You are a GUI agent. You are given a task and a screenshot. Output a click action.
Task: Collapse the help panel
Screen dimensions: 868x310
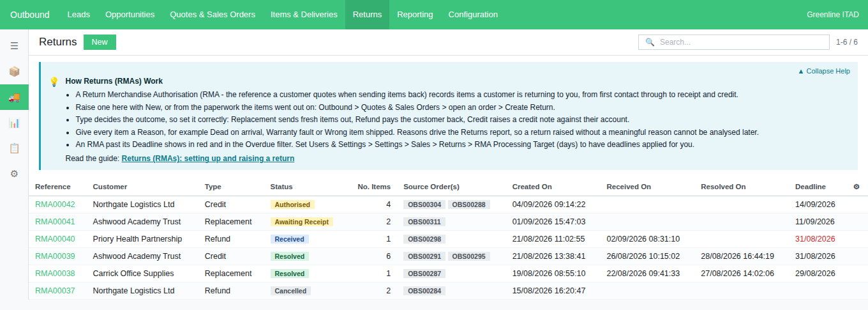tap(824, 71)
